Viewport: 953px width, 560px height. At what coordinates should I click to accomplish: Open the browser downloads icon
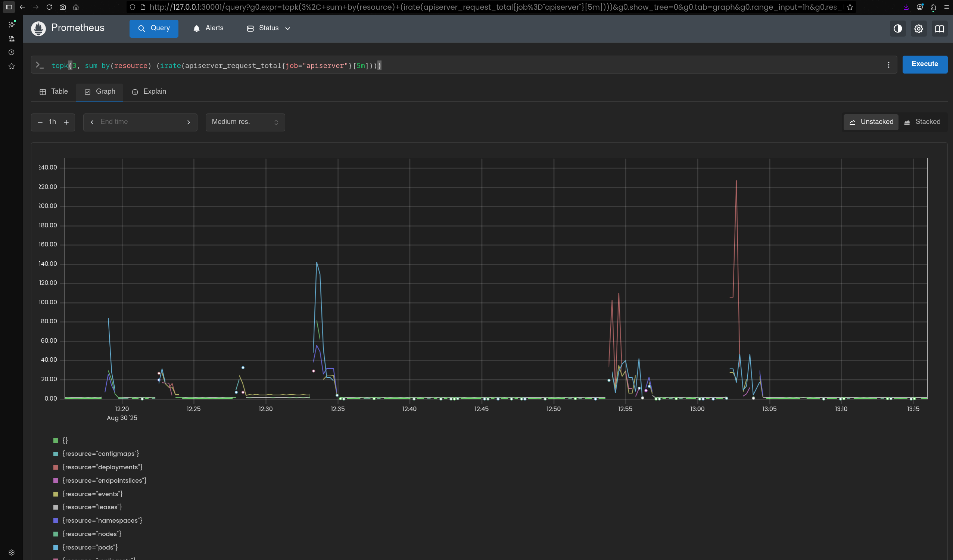point(906,7)
